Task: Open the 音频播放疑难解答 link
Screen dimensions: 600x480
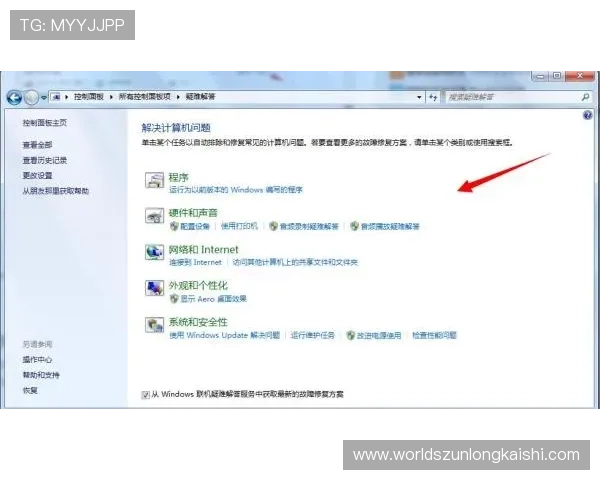Action: point(390,227)
